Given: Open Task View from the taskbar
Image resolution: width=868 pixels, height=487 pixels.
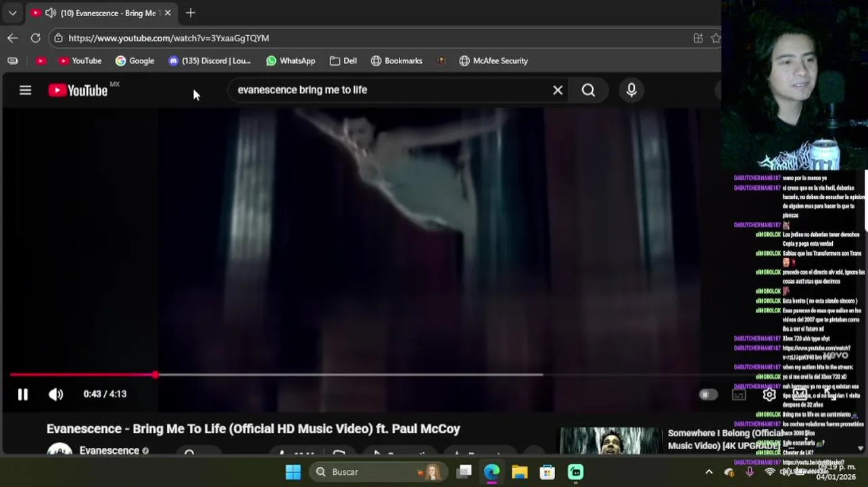Looking at the screenshot, I should click(x=464, y=471).
